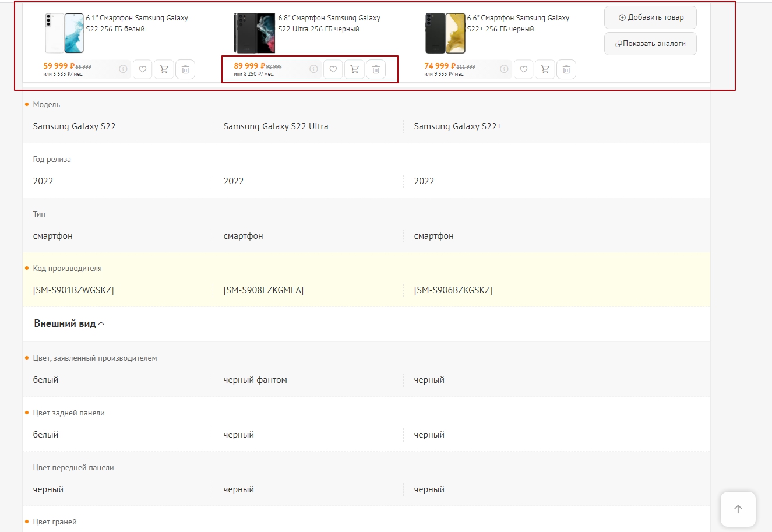Click the Добавить товар button
772x532 pixels.
[650, 17]
